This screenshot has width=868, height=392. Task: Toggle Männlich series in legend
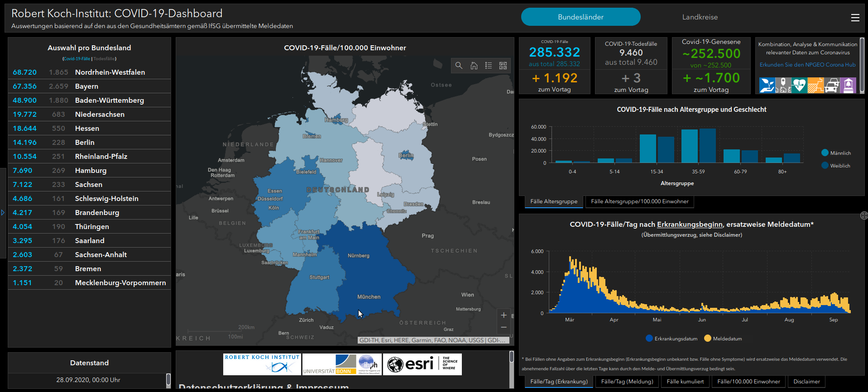tap(835, 153)
